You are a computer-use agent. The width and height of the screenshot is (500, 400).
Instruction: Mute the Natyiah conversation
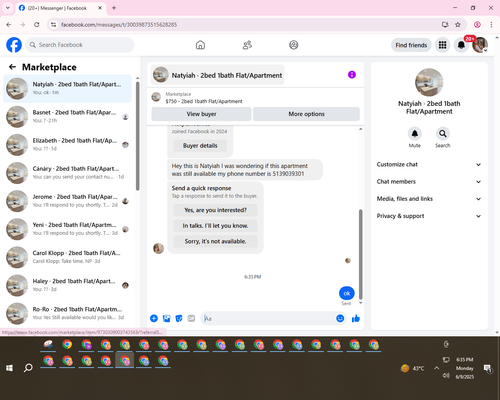coord(415,134)
